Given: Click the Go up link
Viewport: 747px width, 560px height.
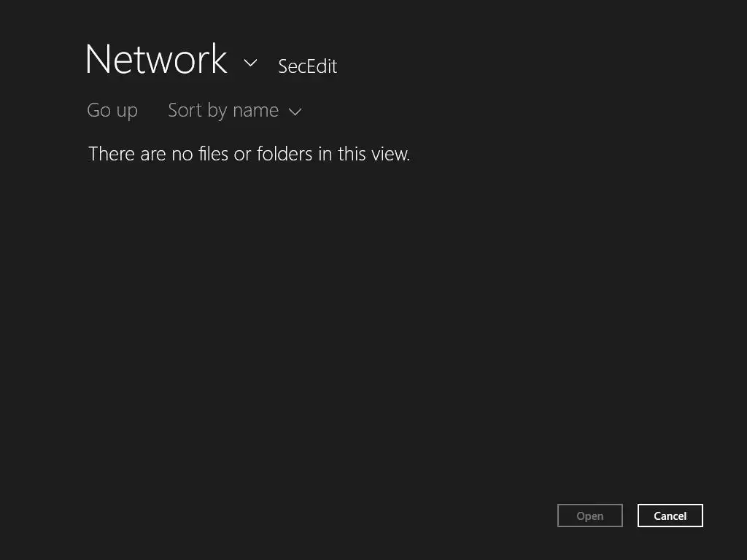Looking at the screenshot, I should click(x=112, y=111).
